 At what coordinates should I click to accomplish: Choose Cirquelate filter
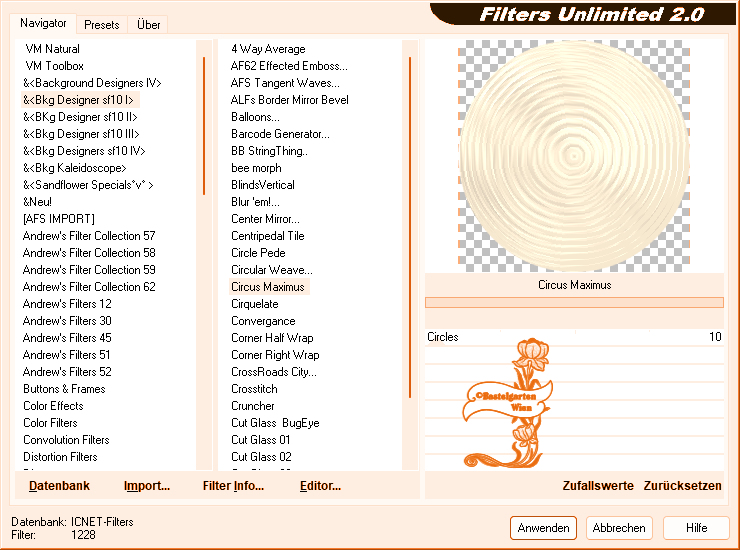pos(255,304)
